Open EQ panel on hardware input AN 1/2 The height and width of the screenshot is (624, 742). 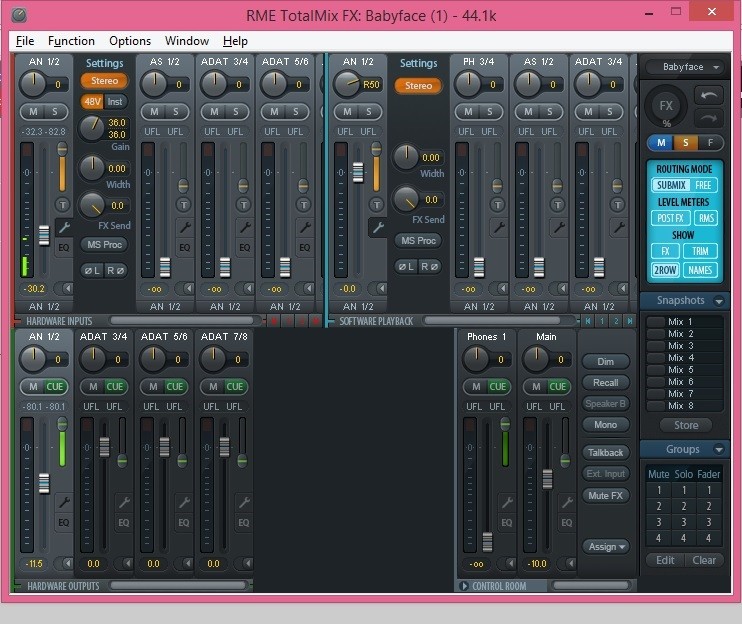[x=63, y=247]
